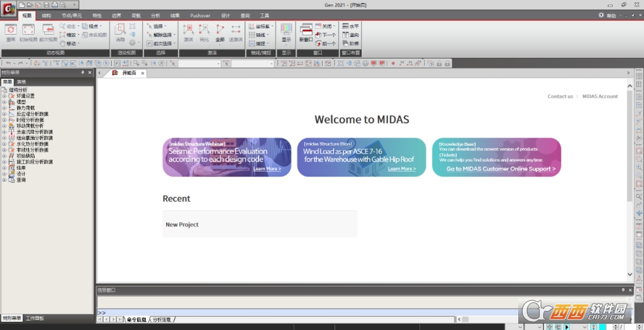This screenshot has width=644, height=330.
Task: Close the 开始页 tab
Action: pyautogui.click(x=143, y=73)
